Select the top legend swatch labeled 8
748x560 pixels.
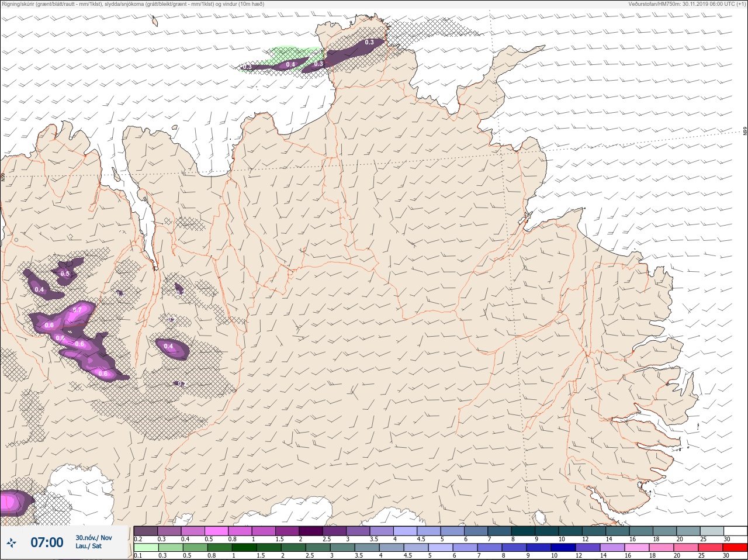coord(523,531)
